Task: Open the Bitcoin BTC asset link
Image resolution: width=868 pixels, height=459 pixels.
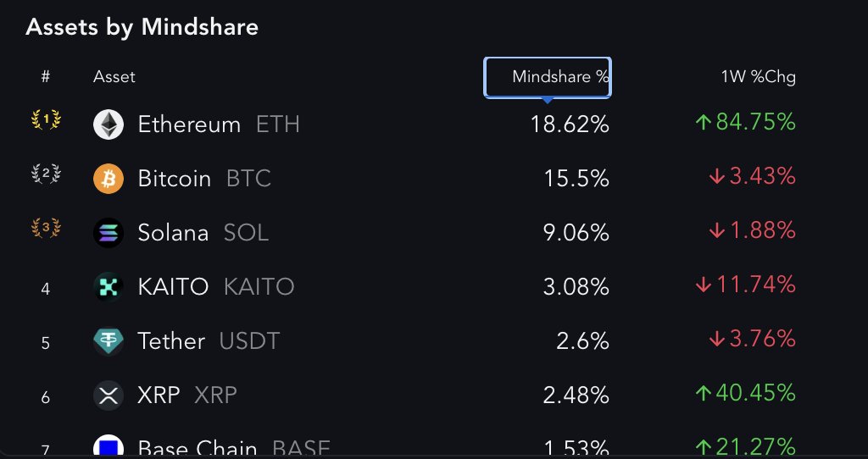Action: tap(204, 179)
